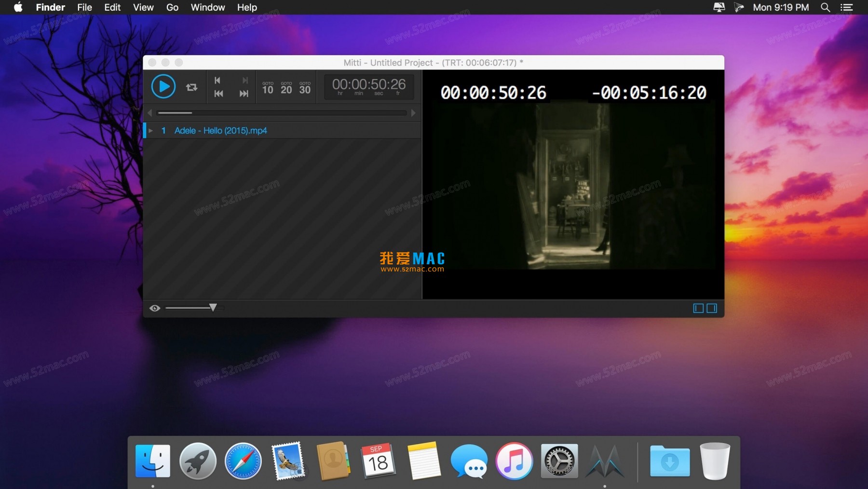868x489 pixels.
Task: Click the remaining time -00:05:16:20 overlay
Action: (x=649, y=93)
